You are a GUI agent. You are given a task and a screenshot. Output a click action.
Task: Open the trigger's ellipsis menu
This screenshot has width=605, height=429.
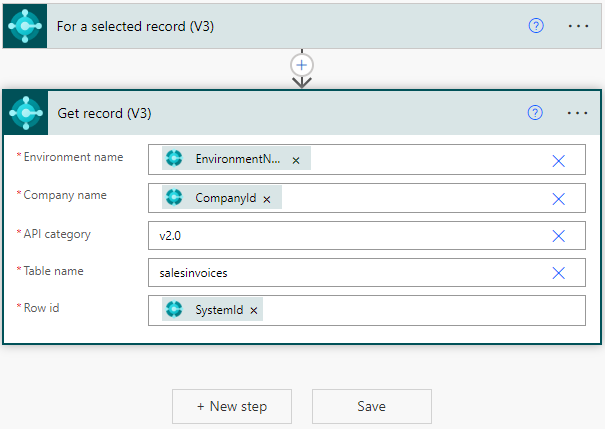pos(578,26)
